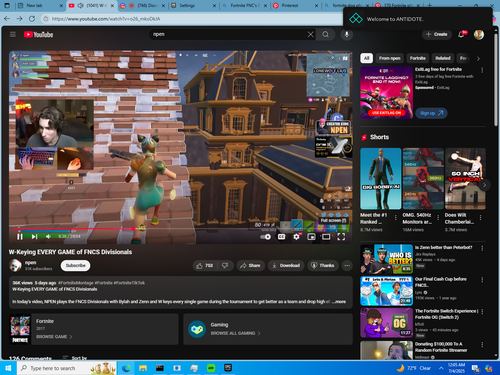
Task: Click the browser address bar URL
Action: tap(106, 19)
